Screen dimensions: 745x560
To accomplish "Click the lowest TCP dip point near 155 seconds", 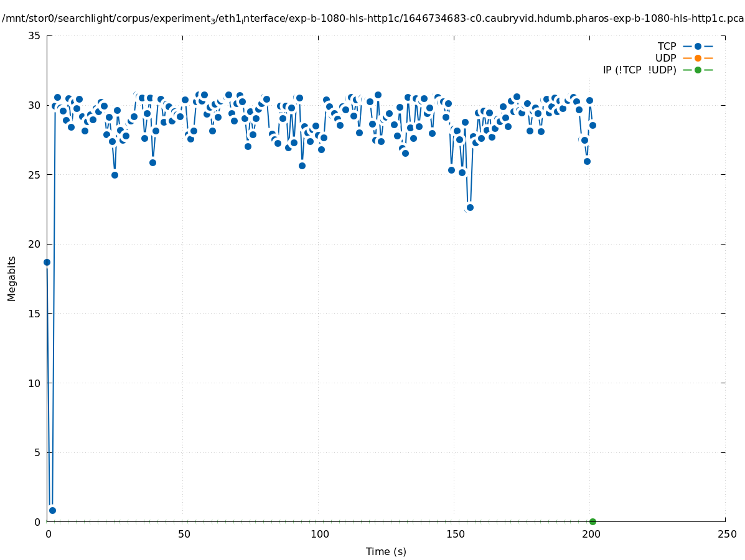I will (x=470, y=207).
